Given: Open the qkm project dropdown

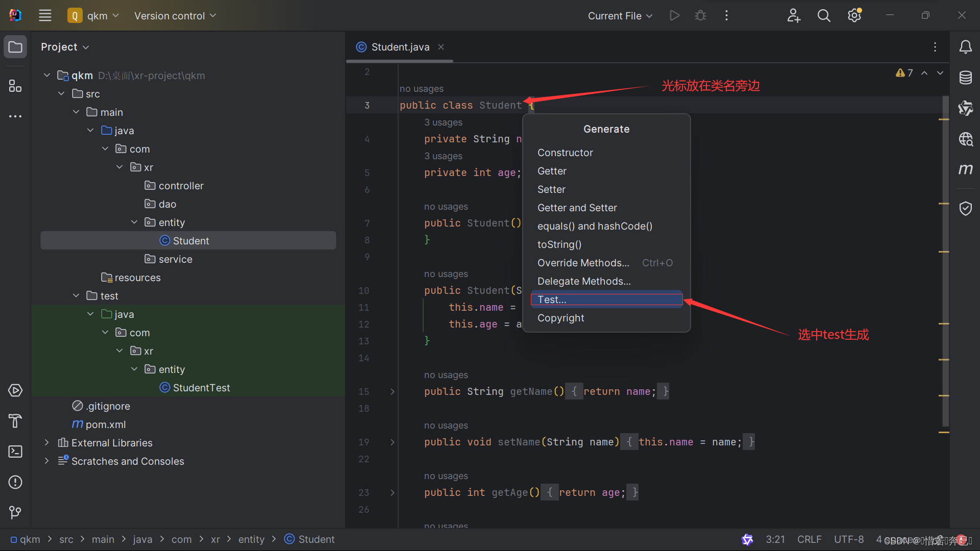Looking at the screenshot, I should (94, 16).
